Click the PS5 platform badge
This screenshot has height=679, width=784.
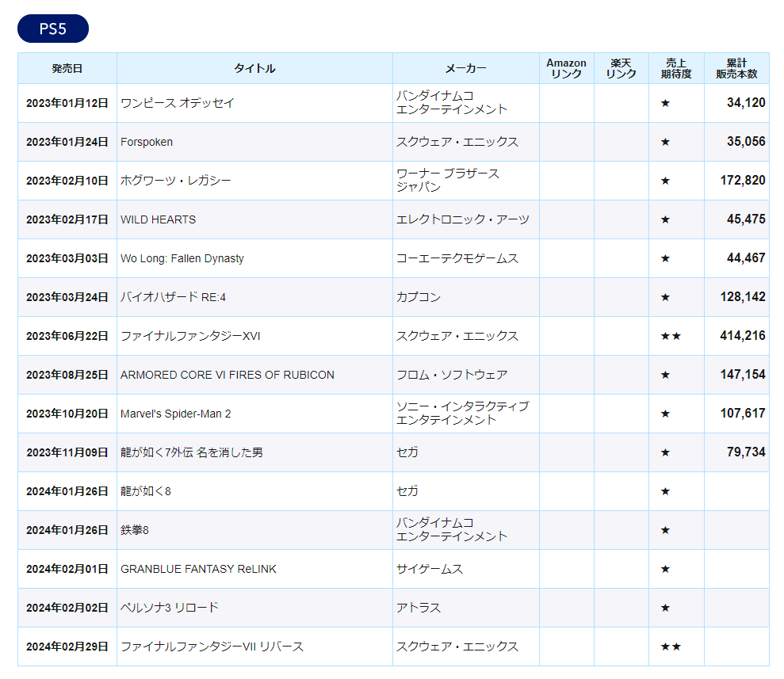(53, 29)
